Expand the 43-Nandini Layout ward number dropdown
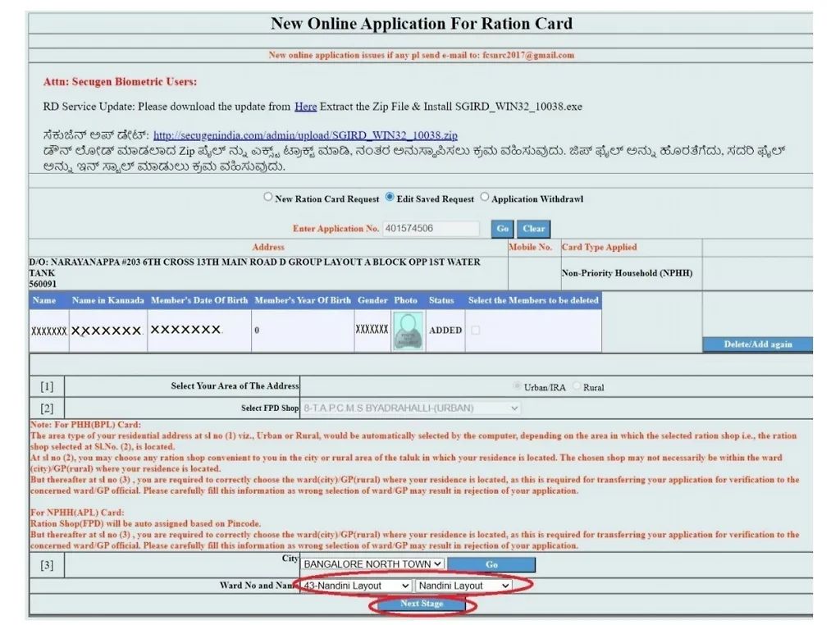This screenshot has height=625, width=840. tap(355, 586)
